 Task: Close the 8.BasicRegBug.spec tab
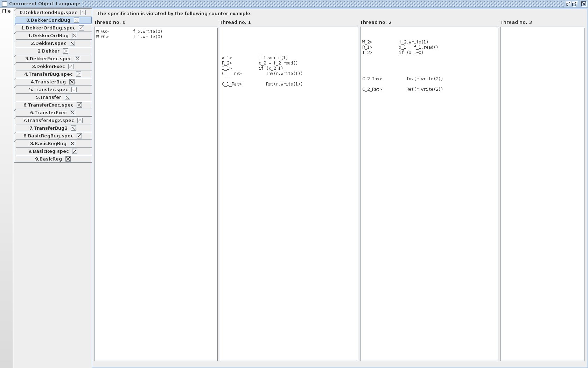pos(79,136)
